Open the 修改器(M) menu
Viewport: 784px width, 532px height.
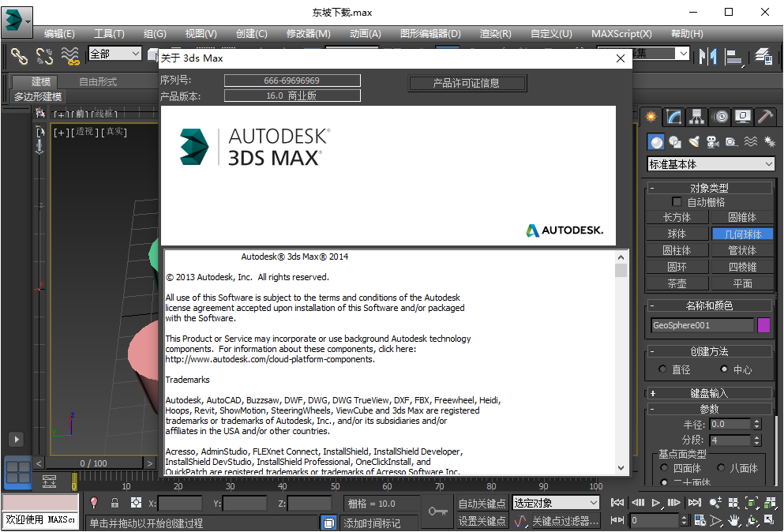308,34
